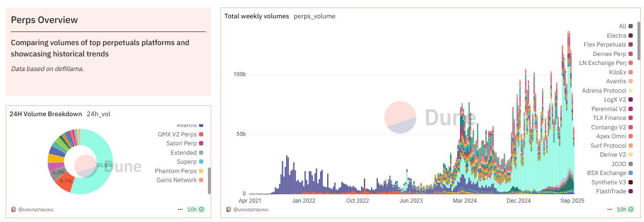644x222 pixels.
Task: Open the Total weekly volumes chart title
Action: 257,16
